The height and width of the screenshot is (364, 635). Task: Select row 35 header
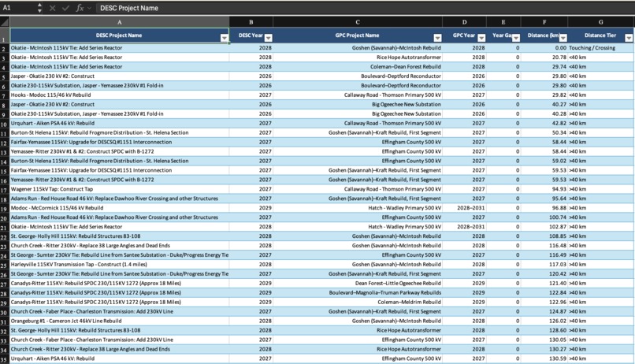click(x=5, y=358)
